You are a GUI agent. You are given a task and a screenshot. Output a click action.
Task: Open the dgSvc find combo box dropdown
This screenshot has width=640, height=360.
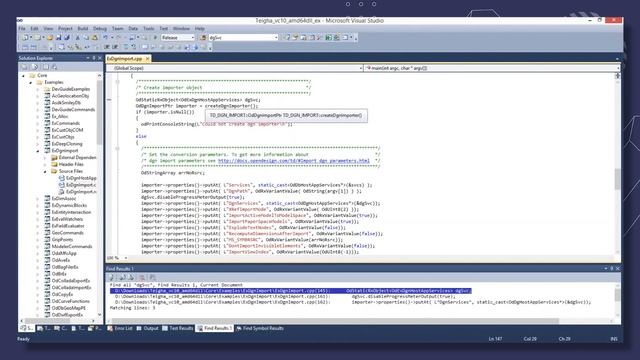[276, 38]
